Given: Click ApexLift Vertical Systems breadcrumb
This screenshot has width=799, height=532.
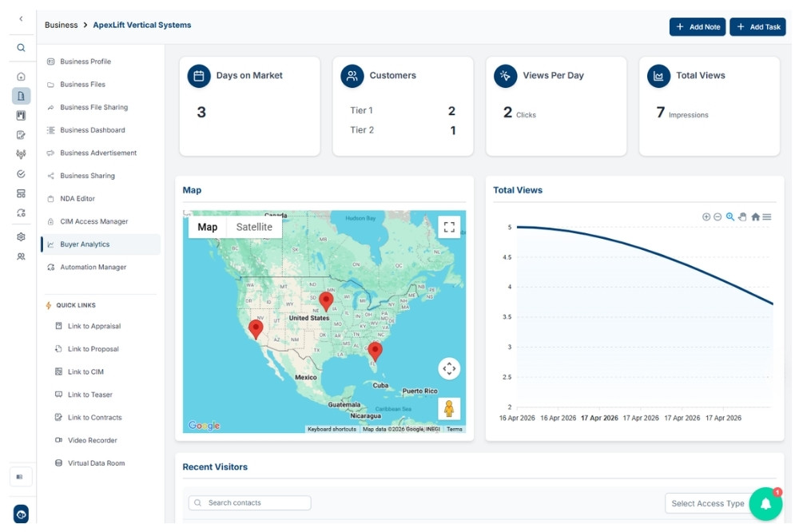Looking at the screenshot, I should point(141,25).
